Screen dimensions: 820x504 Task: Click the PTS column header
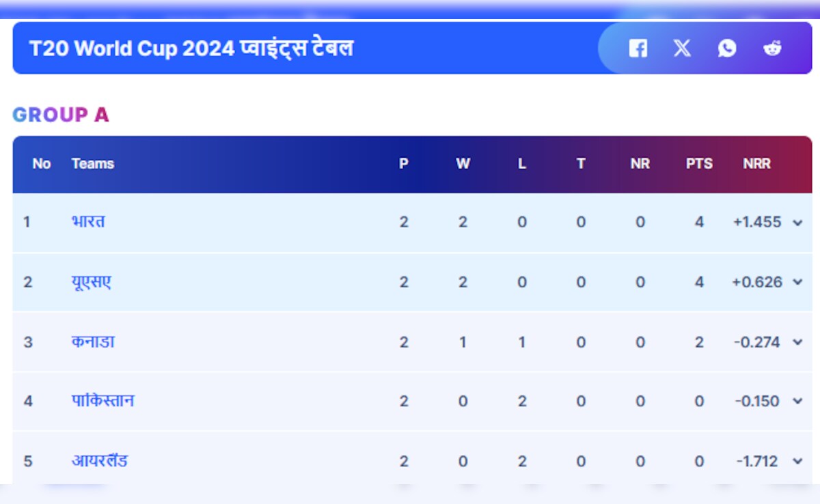point(699,164)
